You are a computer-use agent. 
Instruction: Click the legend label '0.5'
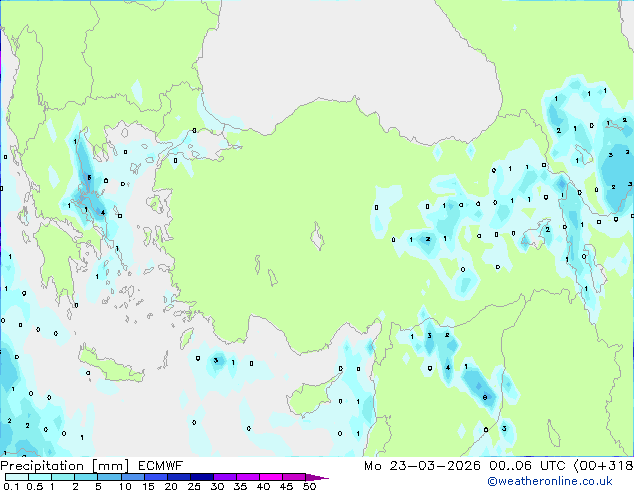click(34, 486)
